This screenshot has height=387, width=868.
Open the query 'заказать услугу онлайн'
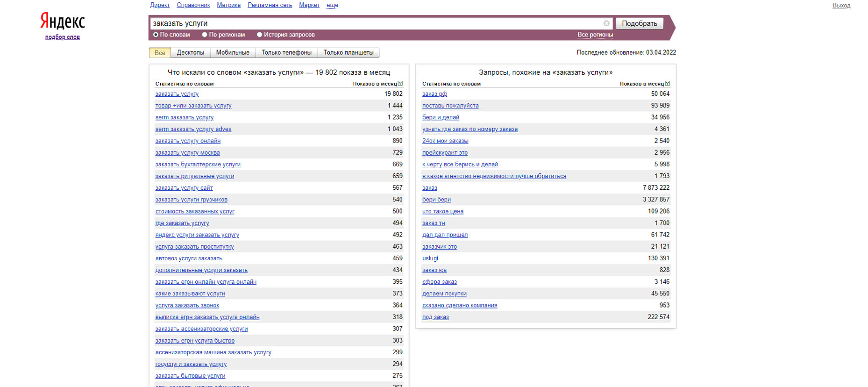[x=188, y=141]
